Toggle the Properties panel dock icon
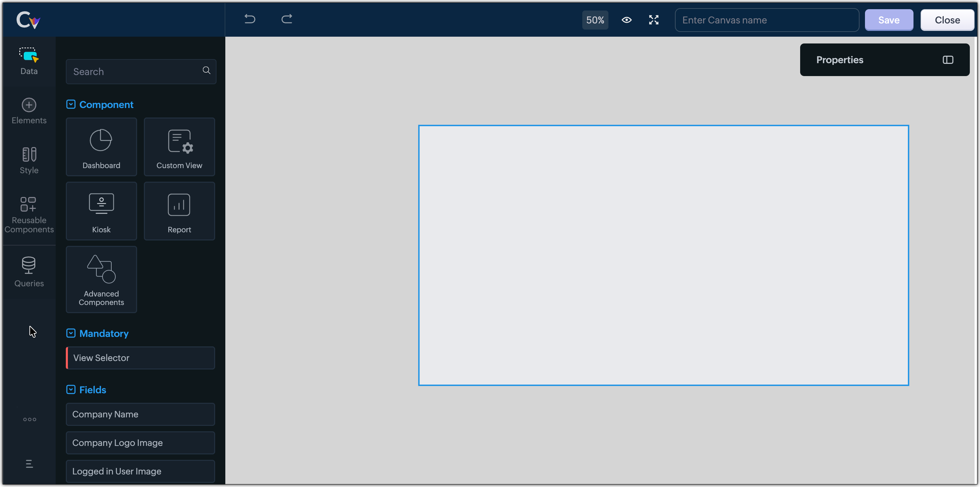This screenshot has height=487, width=980. (948, 60)
